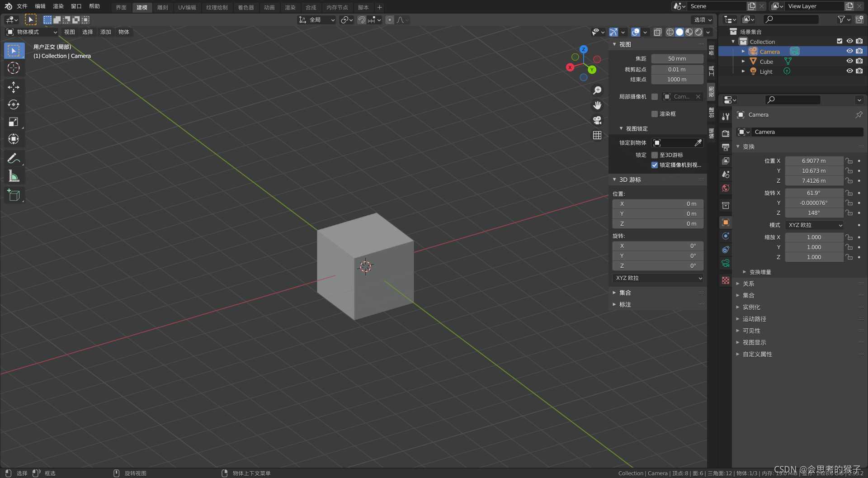
Task: Open the Render properties tab
Action: tap(726, 133)
